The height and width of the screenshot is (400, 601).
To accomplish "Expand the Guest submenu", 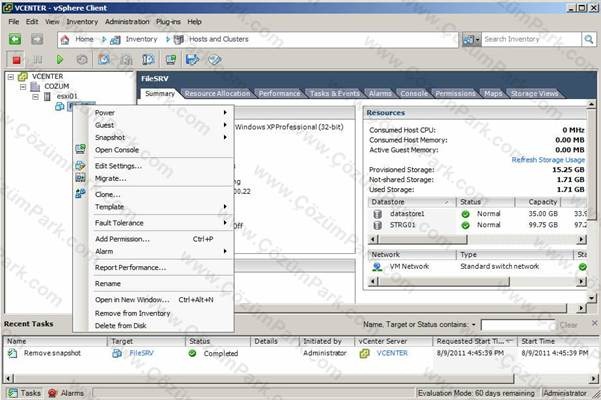I will point(225,125).
